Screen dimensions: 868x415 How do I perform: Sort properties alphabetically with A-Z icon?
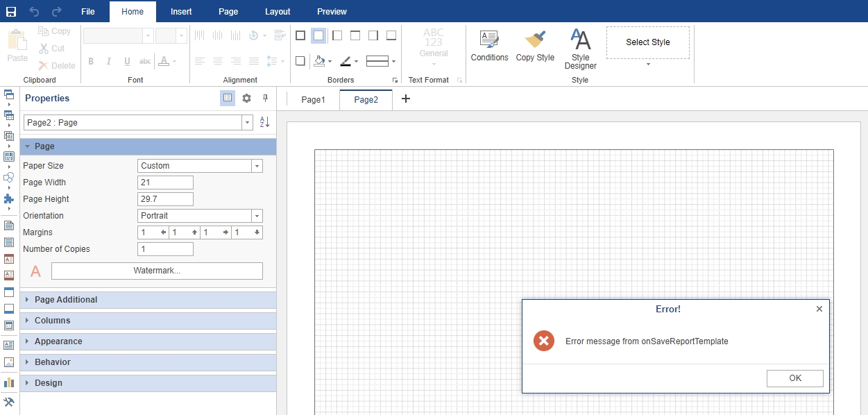pos(264,123)
